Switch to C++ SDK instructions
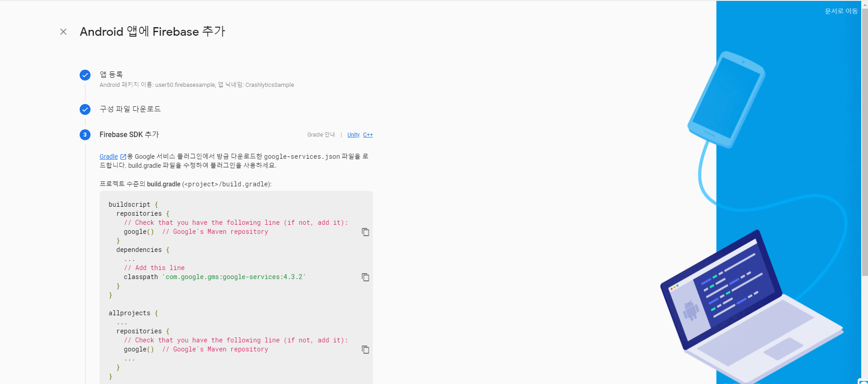 (368, 135)
